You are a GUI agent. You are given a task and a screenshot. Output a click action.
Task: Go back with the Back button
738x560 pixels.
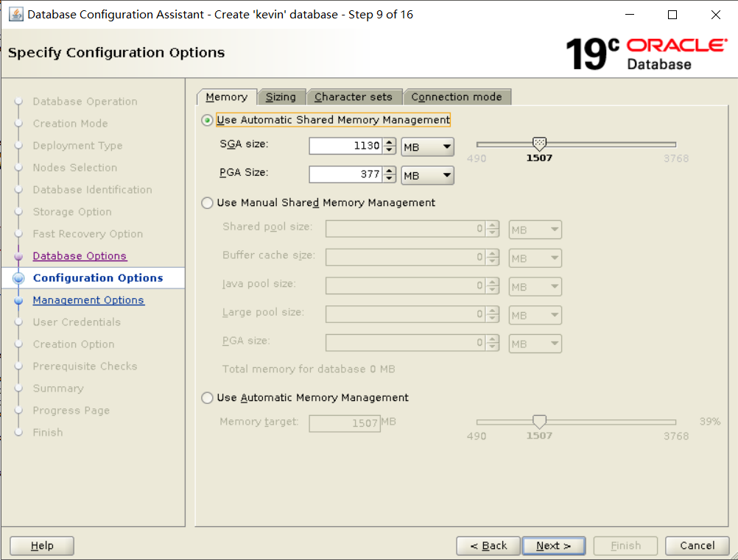[488, 545]
